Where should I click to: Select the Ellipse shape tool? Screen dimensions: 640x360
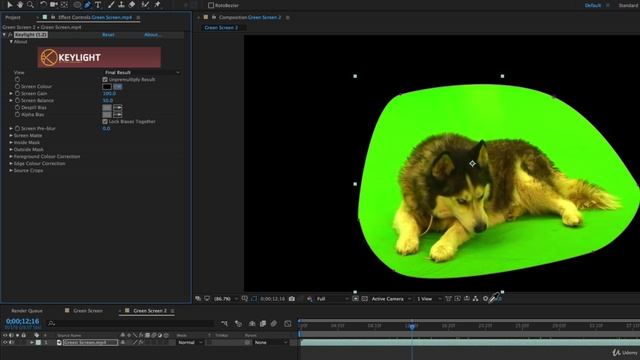[x=77, y=4]
